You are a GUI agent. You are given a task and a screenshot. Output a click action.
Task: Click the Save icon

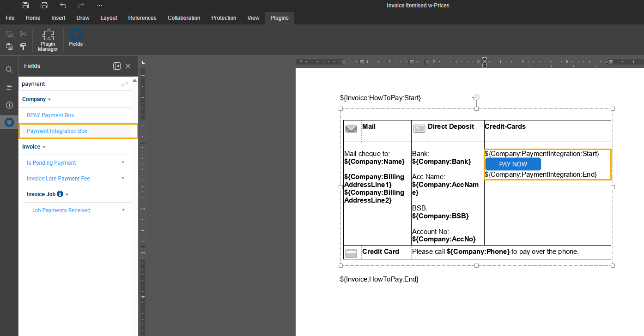click(x=25, y=5)
